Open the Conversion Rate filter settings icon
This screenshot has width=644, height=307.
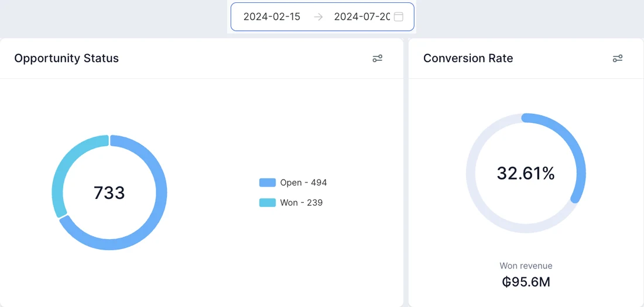[617, 58]
